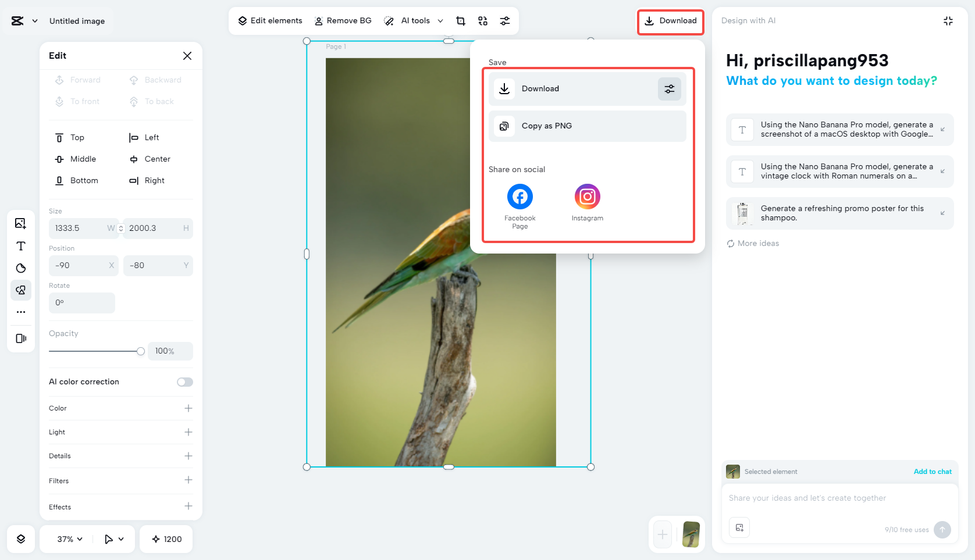975x560 pixels.
Task: Open the adjust sliders icon in toolbar
Action: (505, 21)
